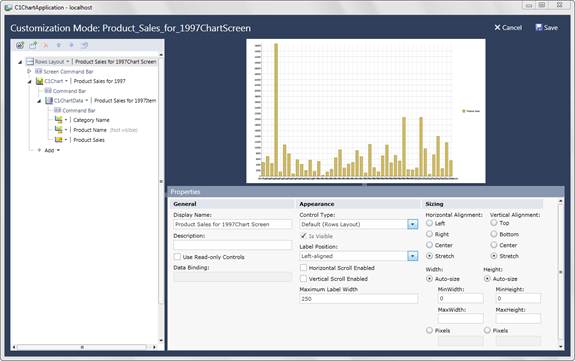This screenshot has height=361, width=575.
Task: Click the plus icon next to Add
Action: click(x=39, y=150)
